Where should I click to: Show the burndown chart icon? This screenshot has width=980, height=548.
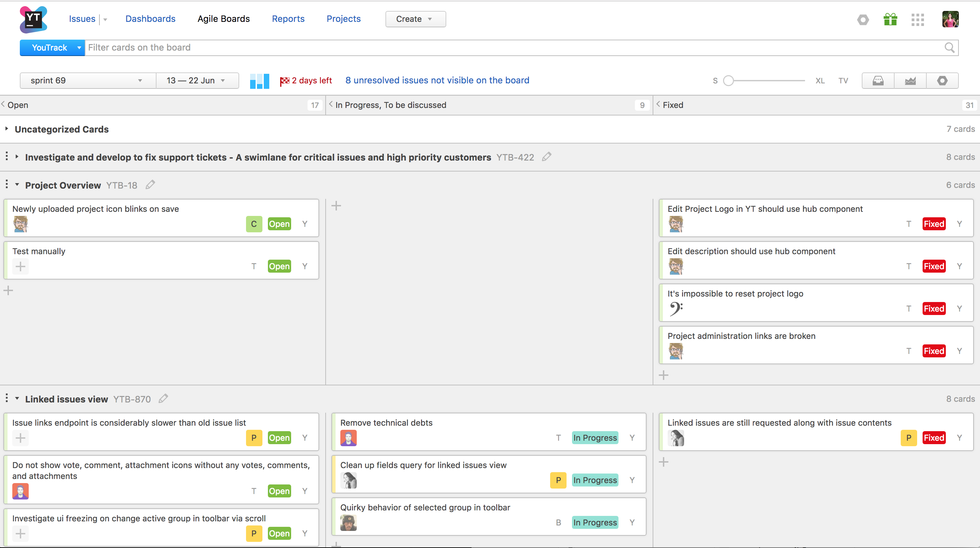point(910,81)
